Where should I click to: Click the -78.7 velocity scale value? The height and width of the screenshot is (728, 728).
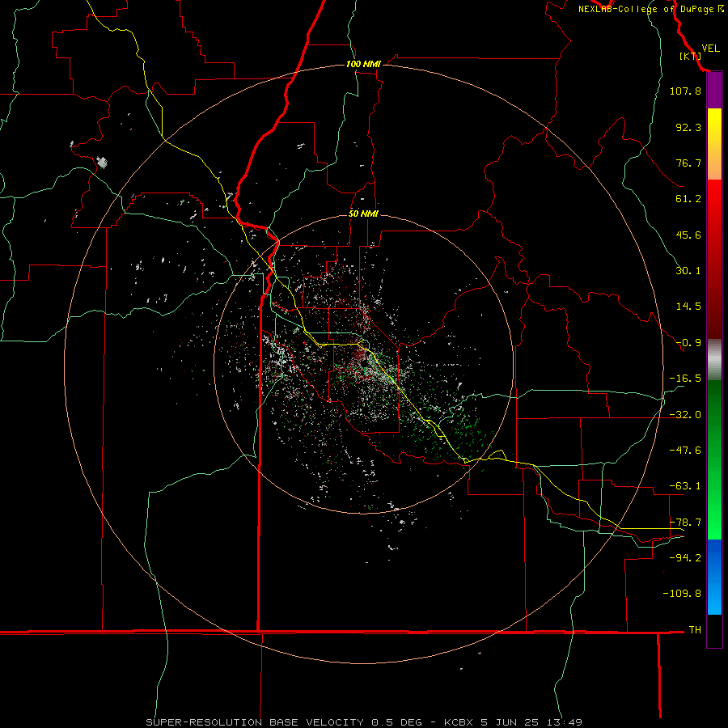coord(685,523)
